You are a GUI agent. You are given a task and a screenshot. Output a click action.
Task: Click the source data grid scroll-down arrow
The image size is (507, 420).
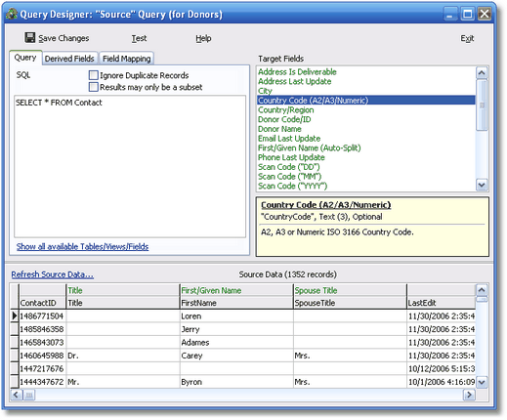pos(482,382)
